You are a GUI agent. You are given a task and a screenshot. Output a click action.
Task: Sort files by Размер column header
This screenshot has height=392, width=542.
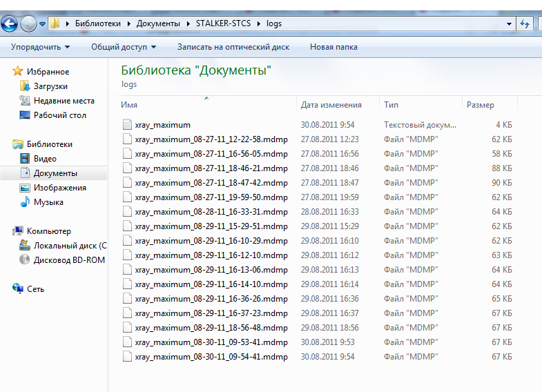point(481,105)
